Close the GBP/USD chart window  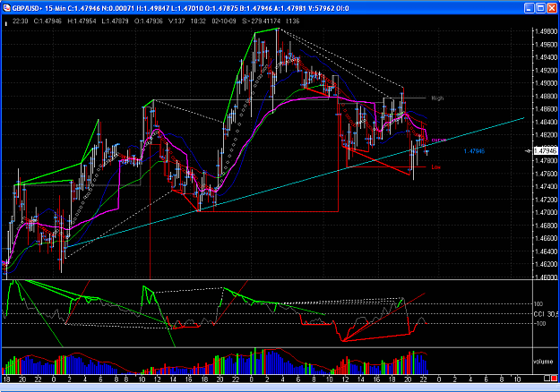pos(552,8)
